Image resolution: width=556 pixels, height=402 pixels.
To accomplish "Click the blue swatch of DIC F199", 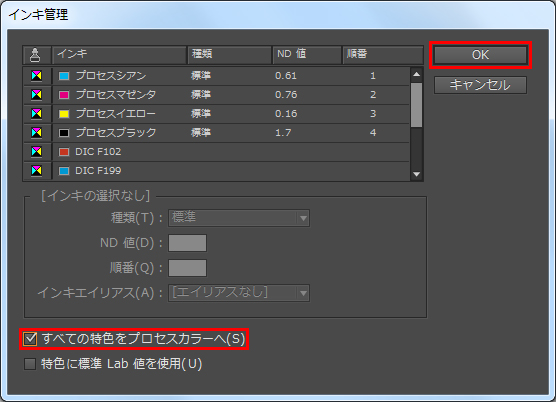I will [64, 171].
